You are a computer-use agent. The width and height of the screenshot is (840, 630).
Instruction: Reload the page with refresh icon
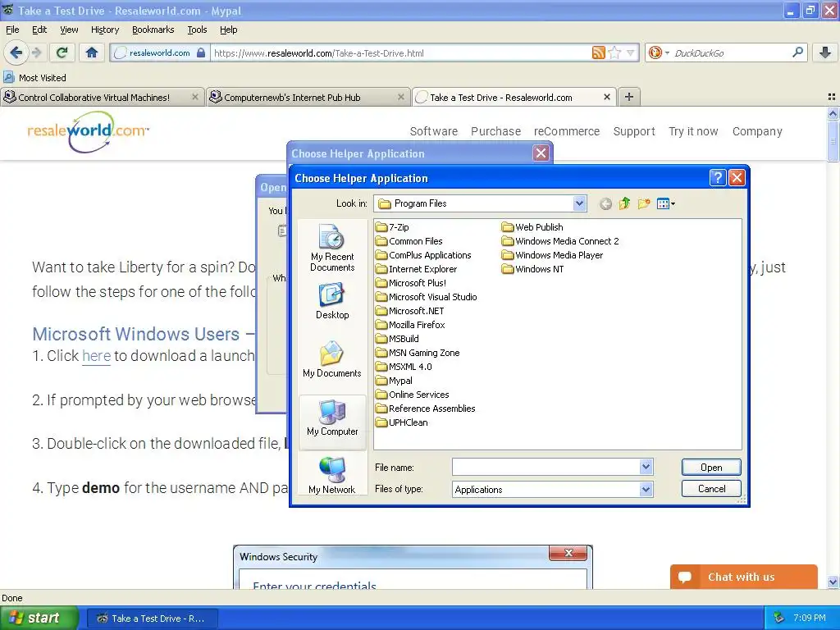tap(62, 52)
